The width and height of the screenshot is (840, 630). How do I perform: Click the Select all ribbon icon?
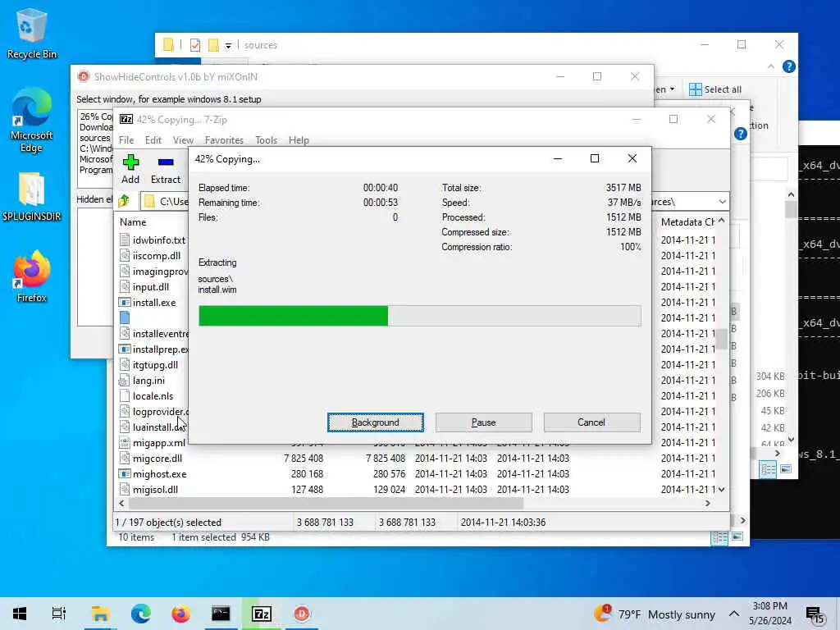coord(696,89)
